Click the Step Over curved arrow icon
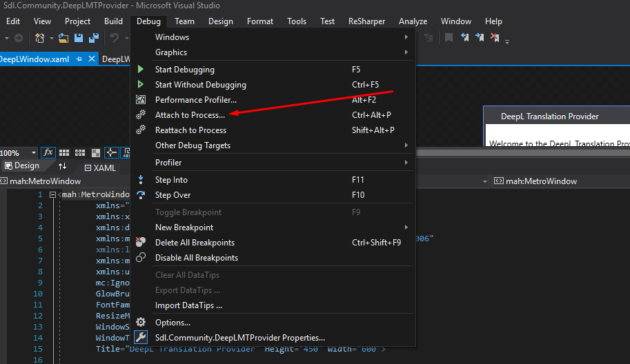Screen dimensions: 630x364 [141, 194]
